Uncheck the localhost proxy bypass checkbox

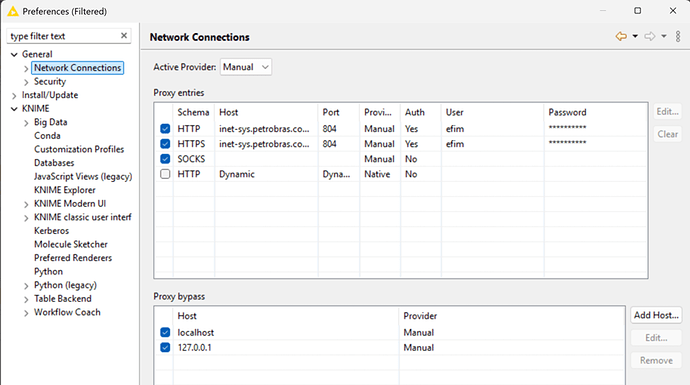tap(165, 332)
